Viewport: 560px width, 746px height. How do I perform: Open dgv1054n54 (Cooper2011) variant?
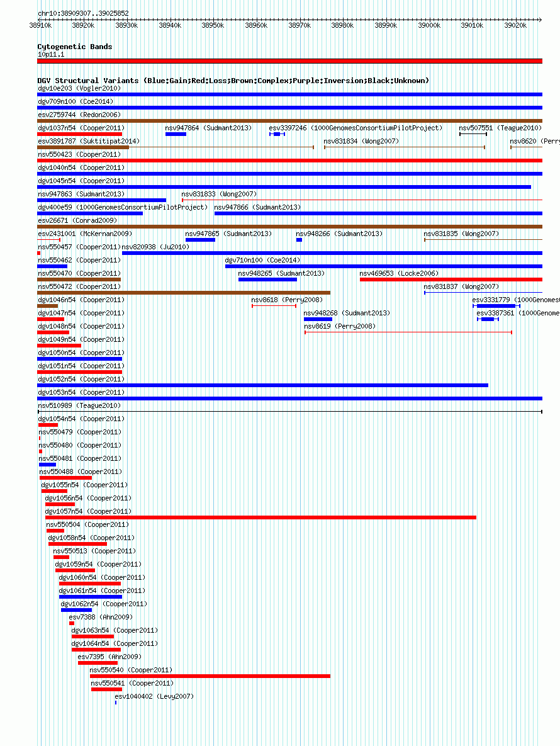tap(81, 420)
